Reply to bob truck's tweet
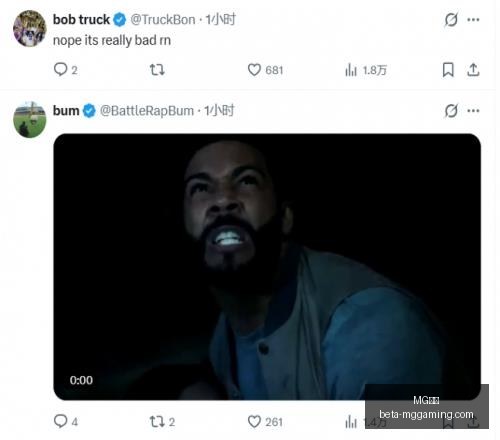Image resolution: width=500 pixels, height=440 pixels. [65, 70]
